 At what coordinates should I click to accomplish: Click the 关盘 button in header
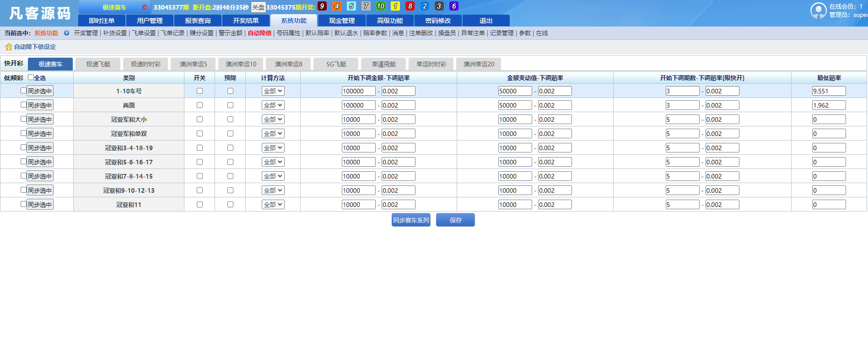coord(258,7)
